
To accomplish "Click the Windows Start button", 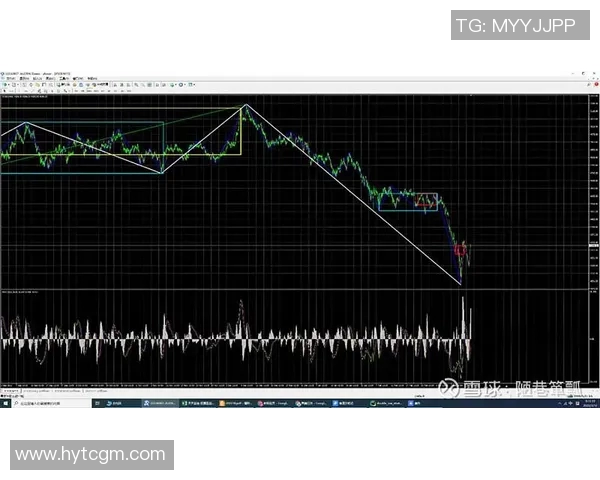I will (4, 403).
